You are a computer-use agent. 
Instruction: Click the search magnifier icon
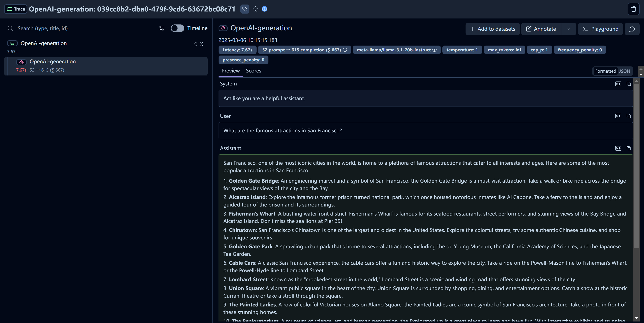click(x=10, y=28)
